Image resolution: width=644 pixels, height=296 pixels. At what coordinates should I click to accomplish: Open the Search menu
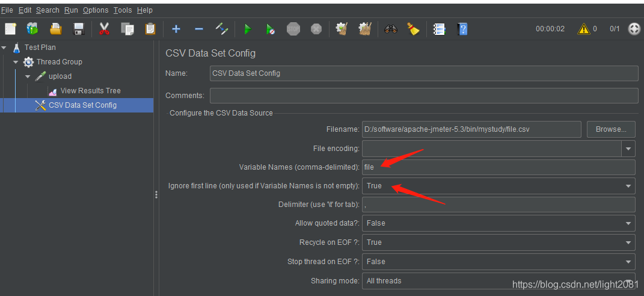point(48,10)
